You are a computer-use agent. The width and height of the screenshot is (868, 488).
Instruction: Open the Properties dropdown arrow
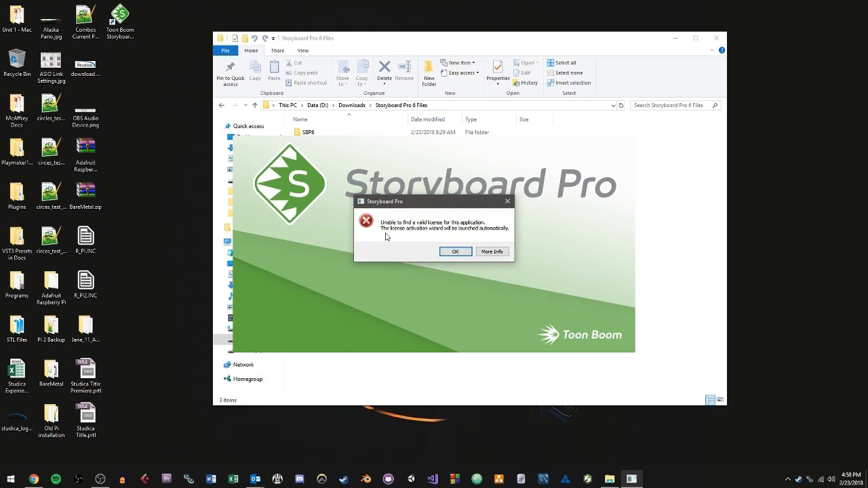tap(498, 84)
